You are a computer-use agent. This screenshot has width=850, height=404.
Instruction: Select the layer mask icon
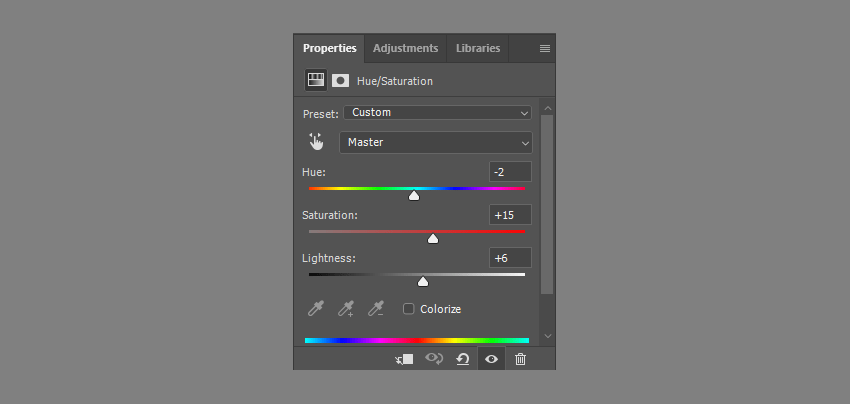[x=340, y=80]
